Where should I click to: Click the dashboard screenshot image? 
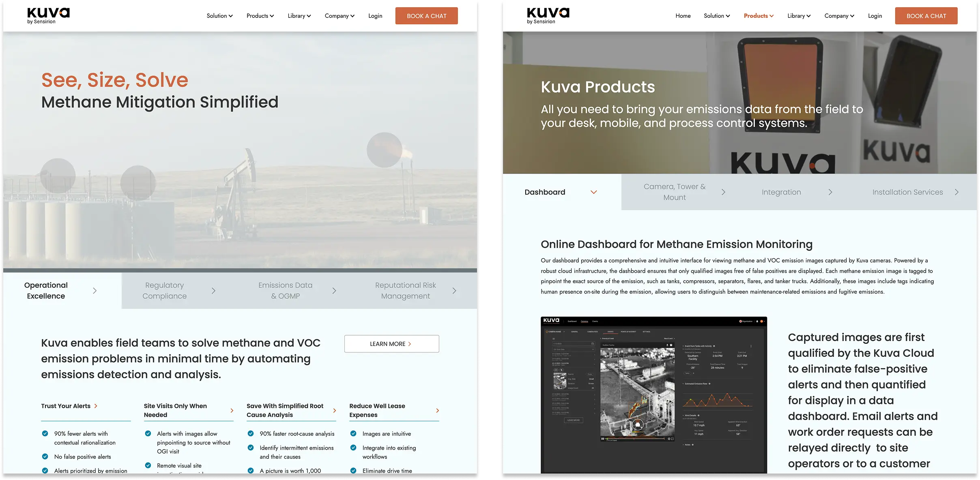coord(653,394)
